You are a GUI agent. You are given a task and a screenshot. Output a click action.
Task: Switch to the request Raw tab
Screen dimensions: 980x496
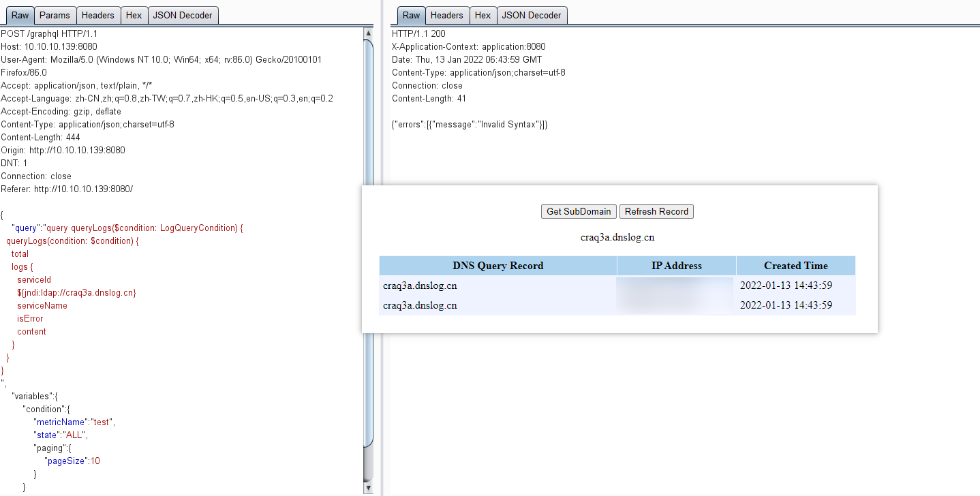(20, 15)
